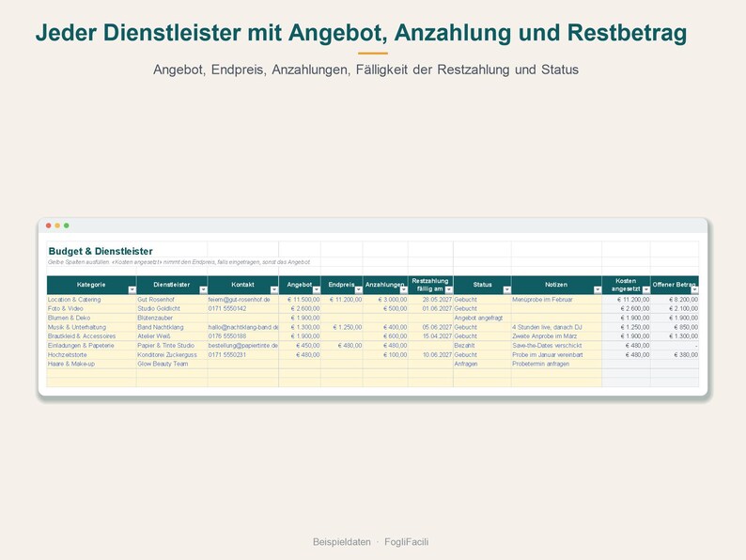Open the Dienstleister column filter arrow
Viewport: 746px width, 560px height.
pos(203,289)
